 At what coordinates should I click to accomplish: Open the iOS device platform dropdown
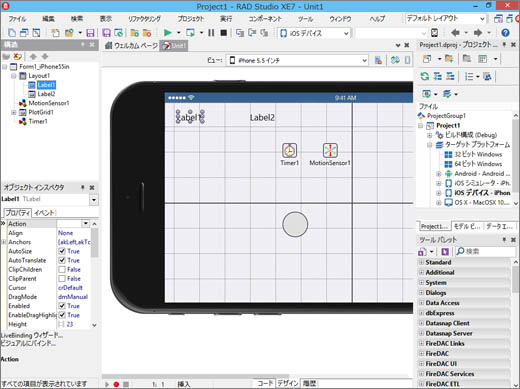pyautogui.click(x=346, y=33)
